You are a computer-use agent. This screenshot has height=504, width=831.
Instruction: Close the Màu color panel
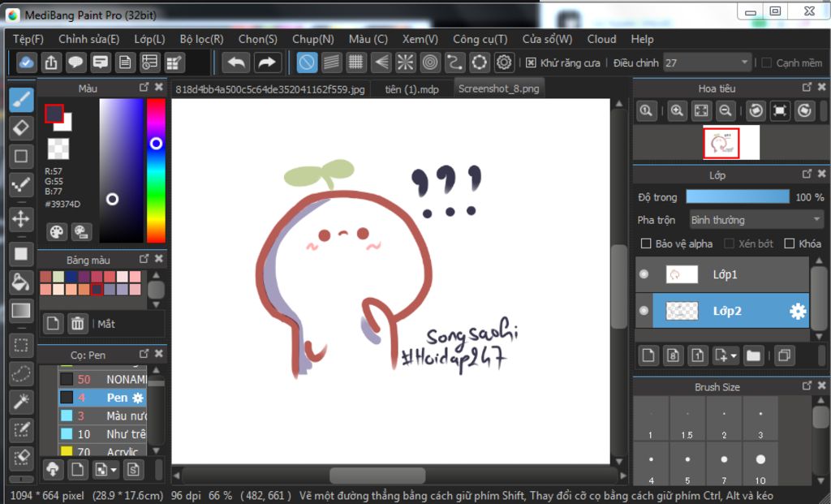point(159,87)
